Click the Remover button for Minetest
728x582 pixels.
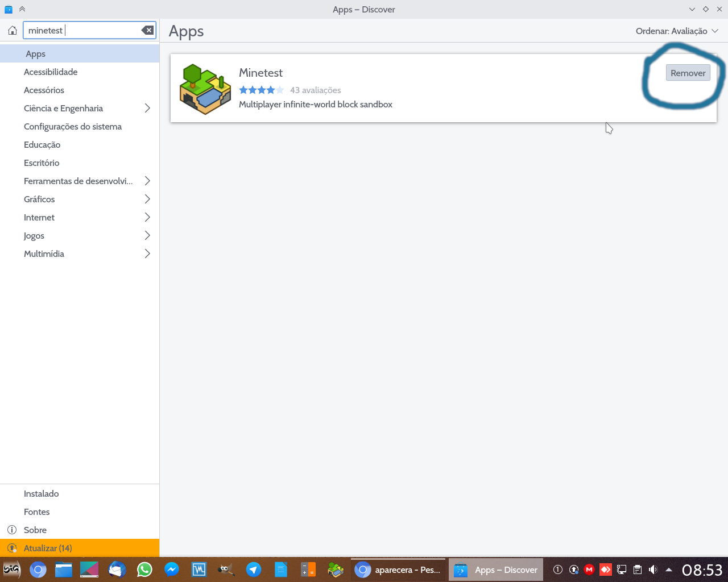688,73
